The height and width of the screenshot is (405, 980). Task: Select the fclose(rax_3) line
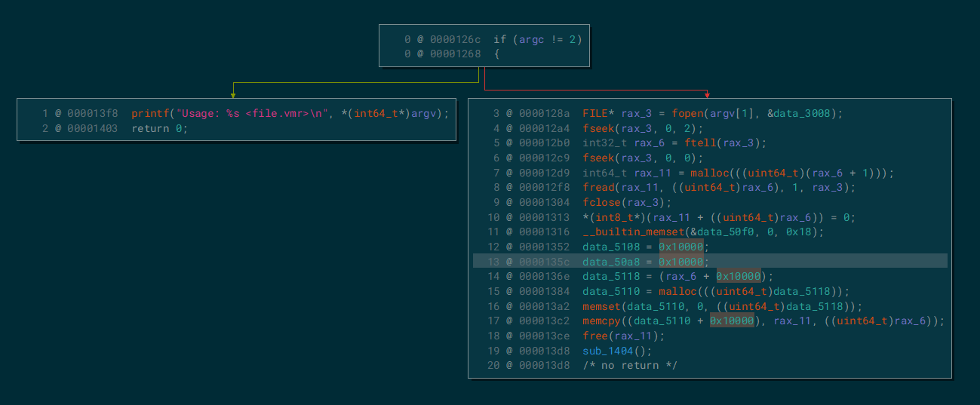tap(626, 203)
